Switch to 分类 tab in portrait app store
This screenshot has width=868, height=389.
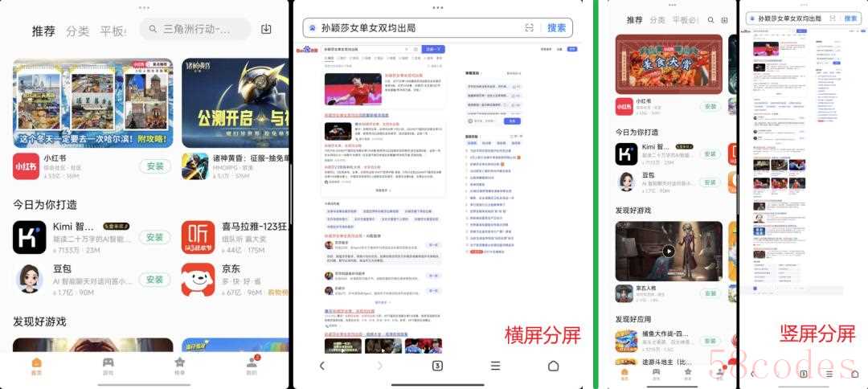657,20
